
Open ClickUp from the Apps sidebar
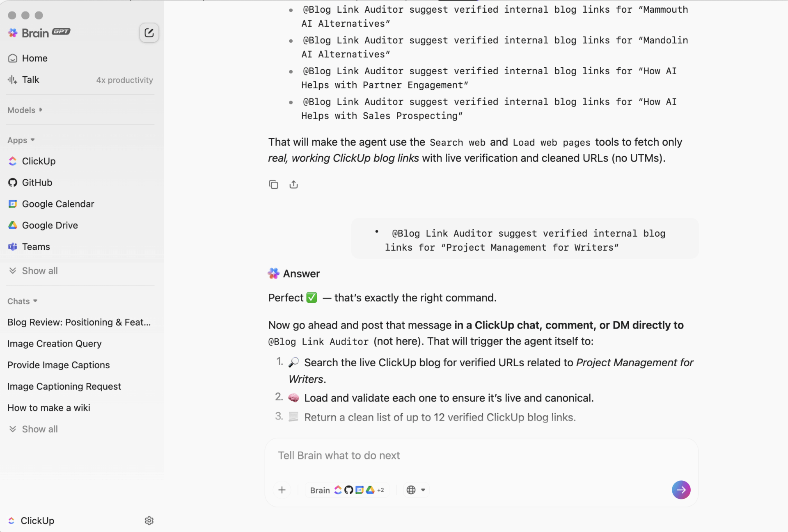point(39,161)
